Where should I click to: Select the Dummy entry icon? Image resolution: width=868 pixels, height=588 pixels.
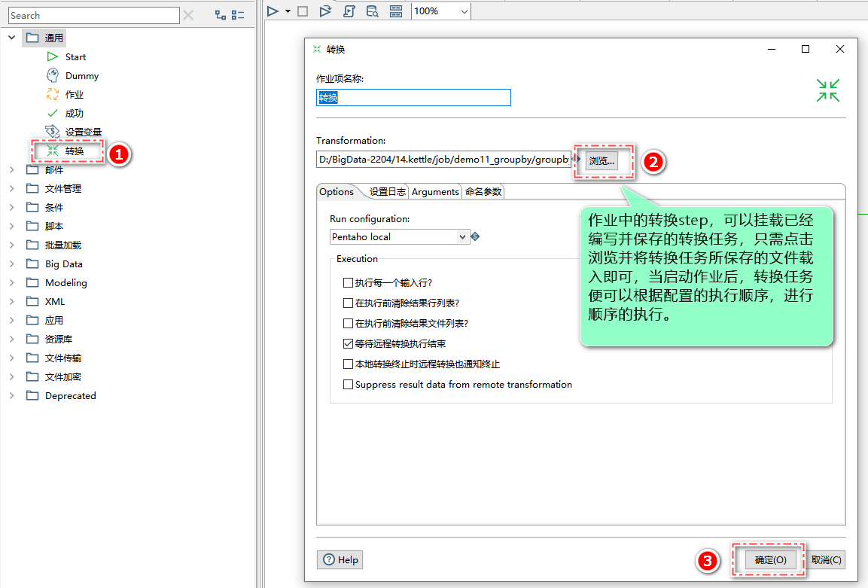tap(53, 75)
